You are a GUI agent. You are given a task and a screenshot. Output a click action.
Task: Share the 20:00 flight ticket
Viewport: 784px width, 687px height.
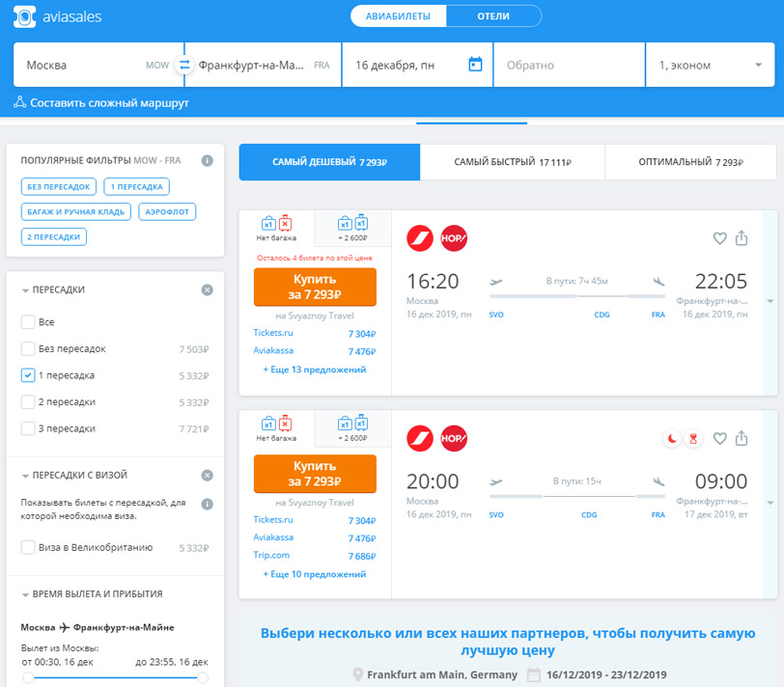742,438
